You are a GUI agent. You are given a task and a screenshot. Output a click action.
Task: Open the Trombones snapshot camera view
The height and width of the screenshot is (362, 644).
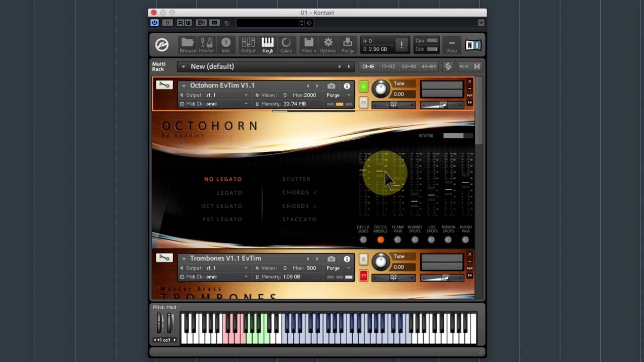[x=331, y=259]
